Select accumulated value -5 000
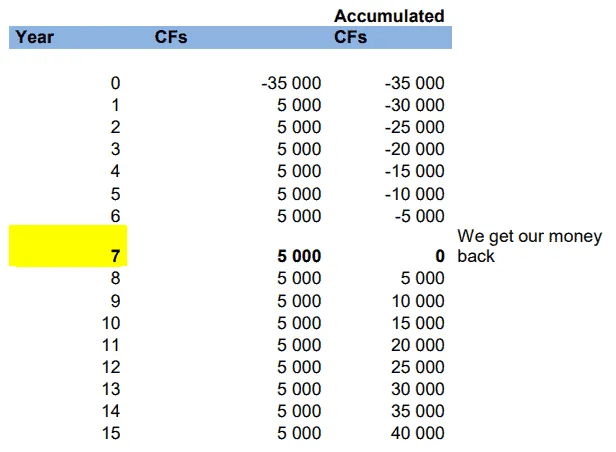 coord(419,215)
